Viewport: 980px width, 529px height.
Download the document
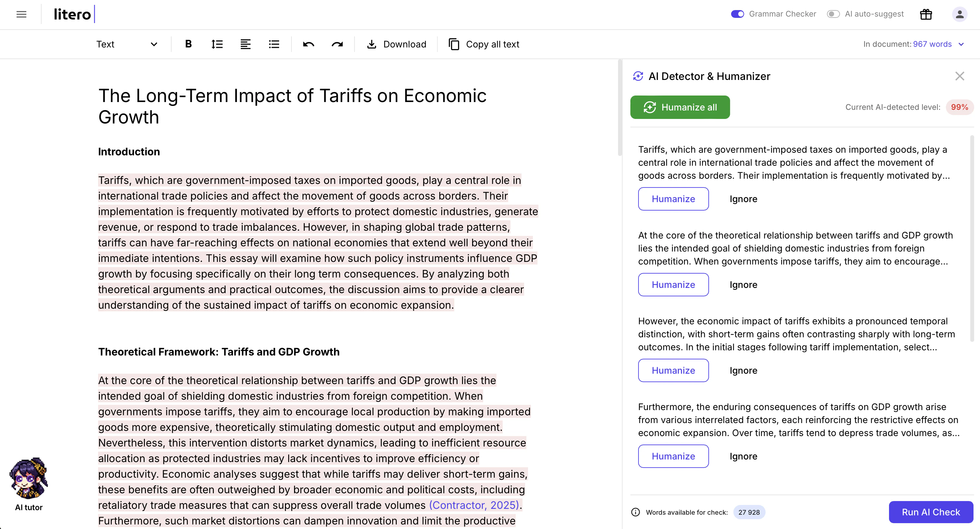[396, 44]
